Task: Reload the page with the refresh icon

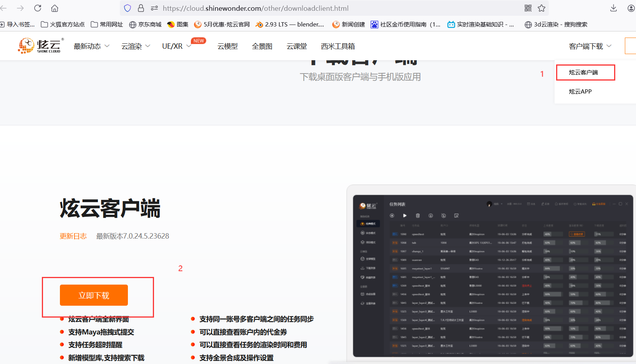Action: point(38,8)
